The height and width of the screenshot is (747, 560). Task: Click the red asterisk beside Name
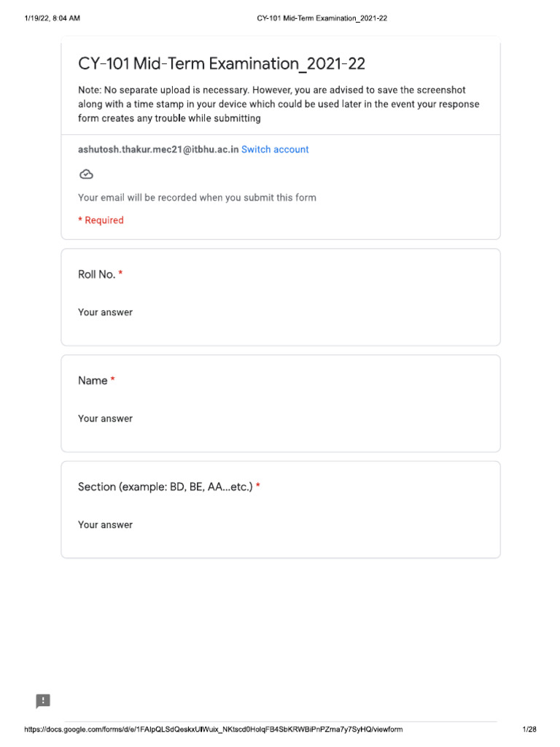pos(113,380)
